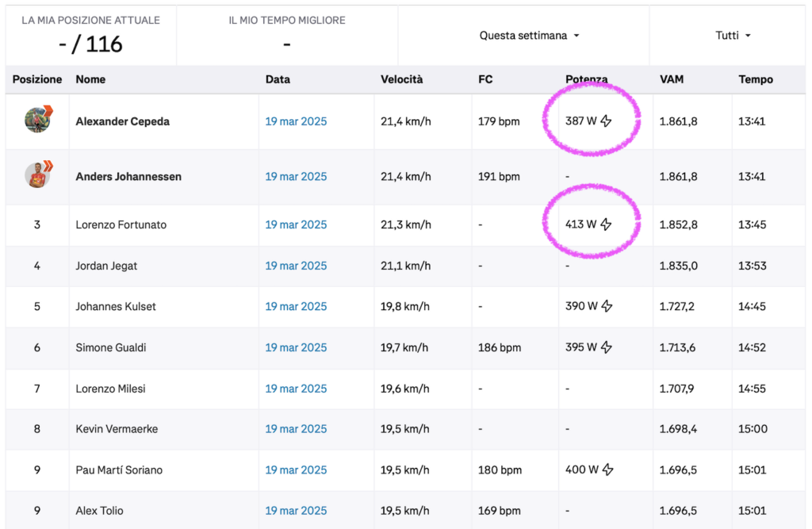Click the lightning bolt icon beside 413 W
The width and height of the screenshot is (812, 529).
click(606, 224)
